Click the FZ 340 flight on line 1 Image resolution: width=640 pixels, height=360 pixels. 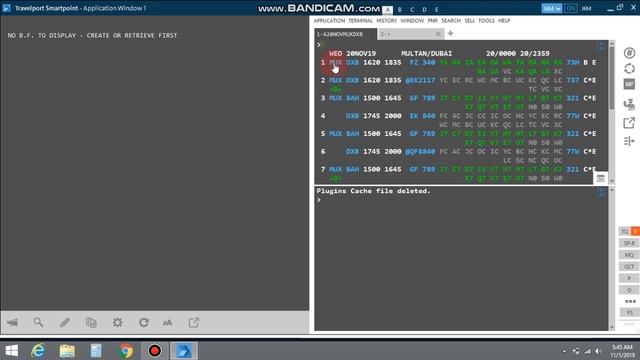click(x=422, y=62)
